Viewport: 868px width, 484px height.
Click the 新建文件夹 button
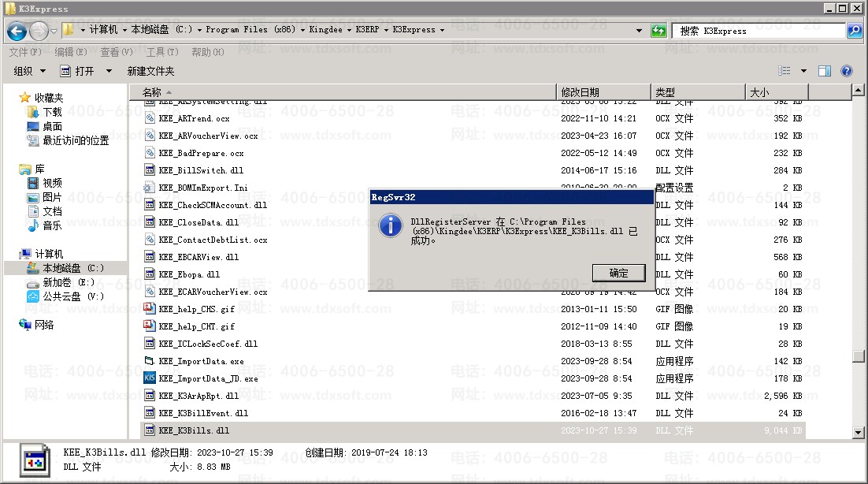point(150,71)
